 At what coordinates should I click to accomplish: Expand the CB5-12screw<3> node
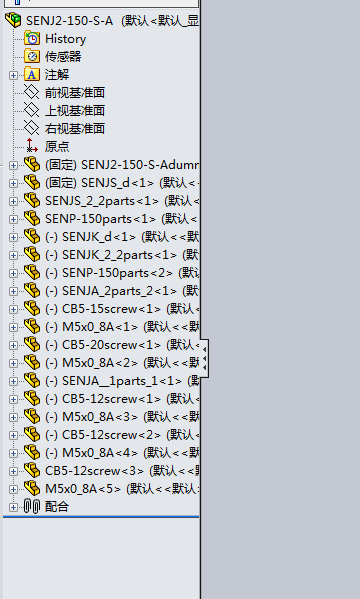click(13, 471)
